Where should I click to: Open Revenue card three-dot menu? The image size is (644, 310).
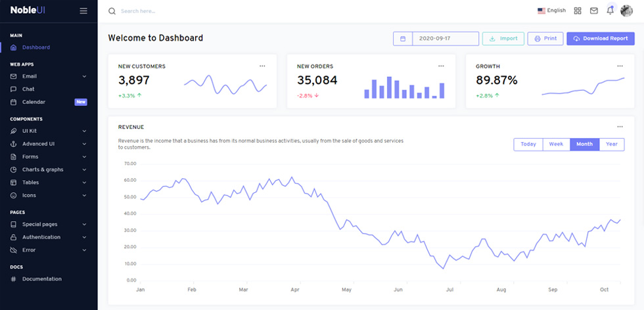[x=620, y=126]
